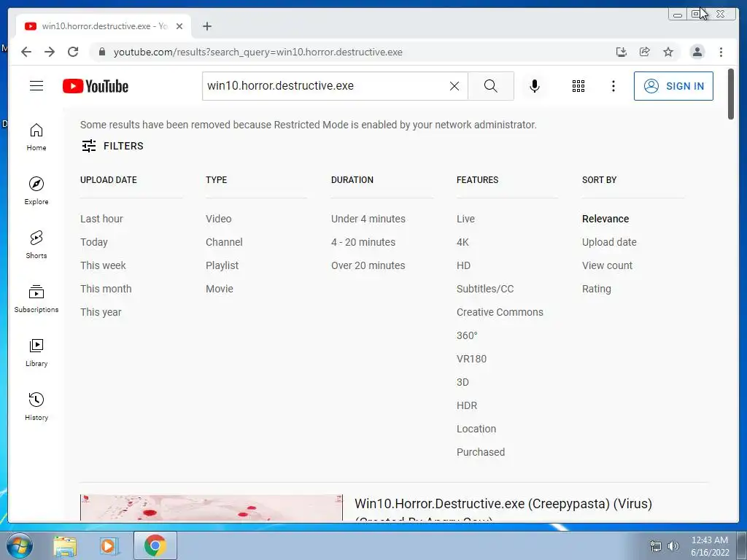Close the YouTube tab
Image resolution: width=747 pixels, height=560 pixels.
click(x=179, y=26)
